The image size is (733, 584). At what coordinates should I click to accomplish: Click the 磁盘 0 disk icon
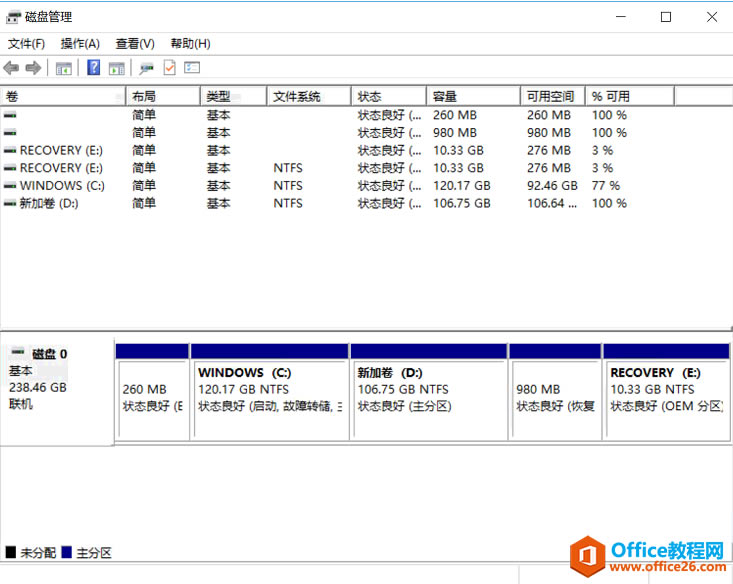point(18,351)
